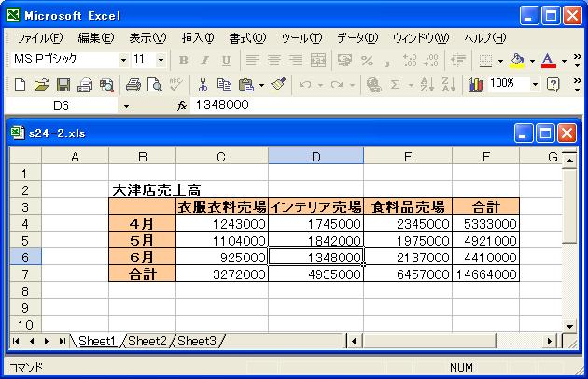Viewport: 588px width, 379px height.
Task: Create a new workbook
Action: pyautogui.click(x=21, y=85)
